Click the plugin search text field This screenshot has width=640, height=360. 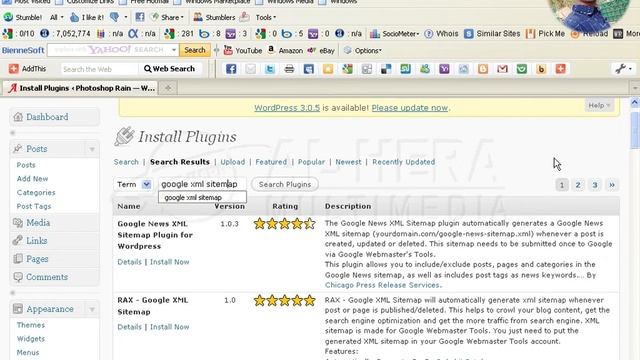click(x=202, y=184)
